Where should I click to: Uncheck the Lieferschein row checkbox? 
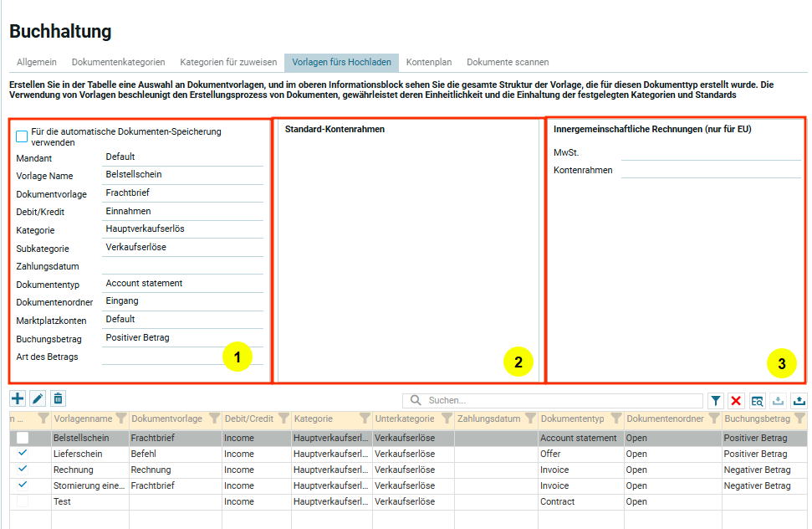pyautogui.click(x=23, y=453)
